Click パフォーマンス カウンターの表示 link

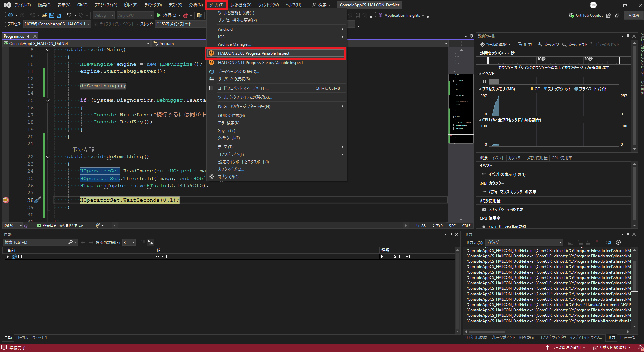tap(512, 192)
